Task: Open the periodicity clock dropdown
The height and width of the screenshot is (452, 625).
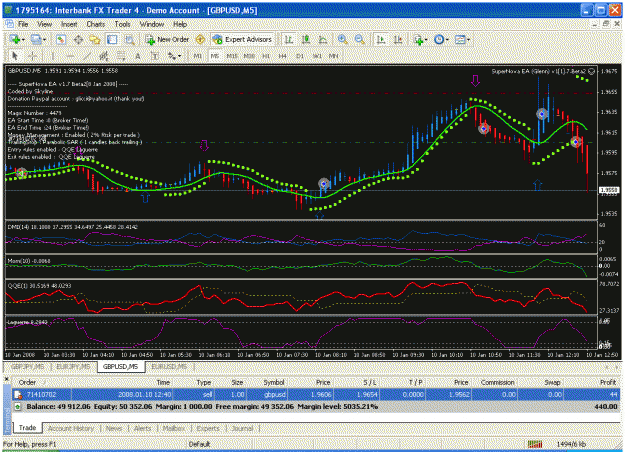Action: pos(441,39)
